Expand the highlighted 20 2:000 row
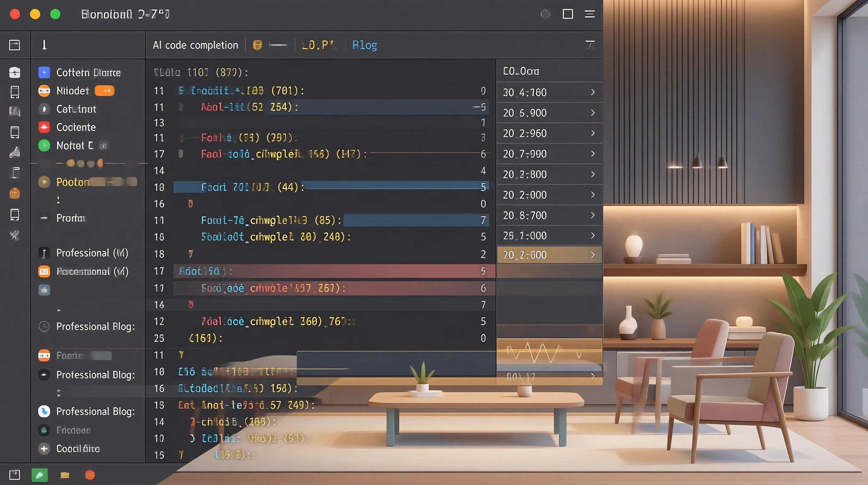 (x=549, y=255)
